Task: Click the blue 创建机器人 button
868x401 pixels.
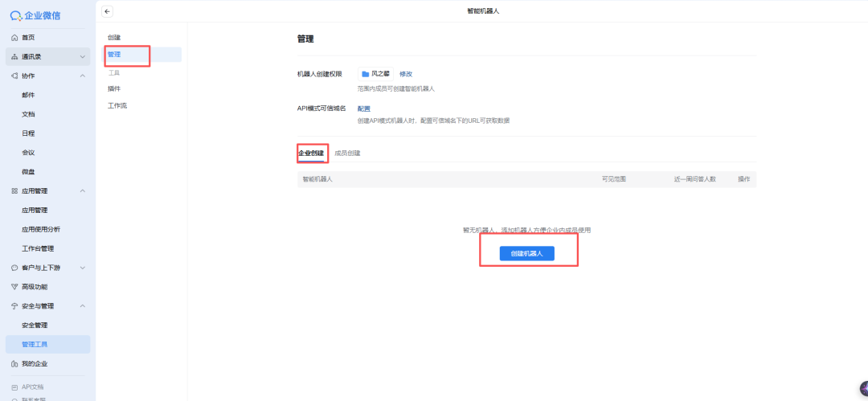Action: (526, 254)
